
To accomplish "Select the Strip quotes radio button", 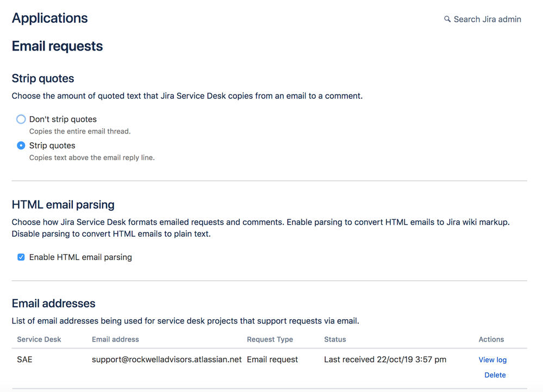I will 21,146.
